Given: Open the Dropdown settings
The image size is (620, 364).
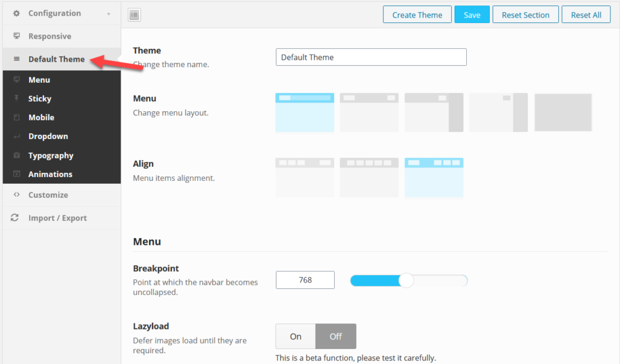Looking at the screenshot, I should pyautogui.click(x=62, y=137).
